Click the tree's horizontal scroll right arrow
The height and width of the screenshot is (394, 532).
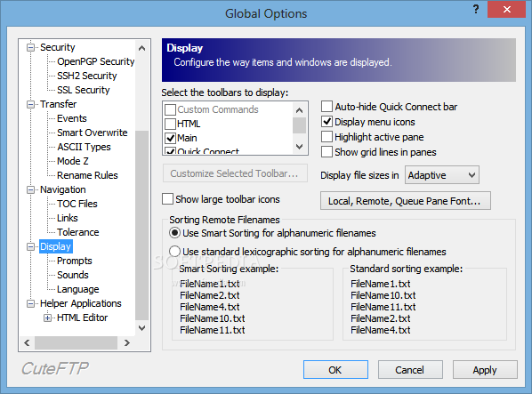(127, 342)
